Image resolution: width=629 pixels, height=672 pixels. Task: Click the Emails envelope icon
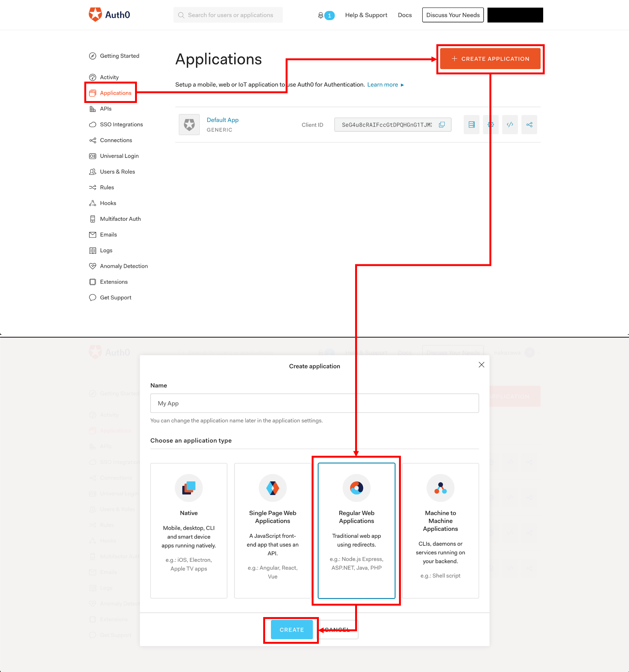(x=92, y=235)
